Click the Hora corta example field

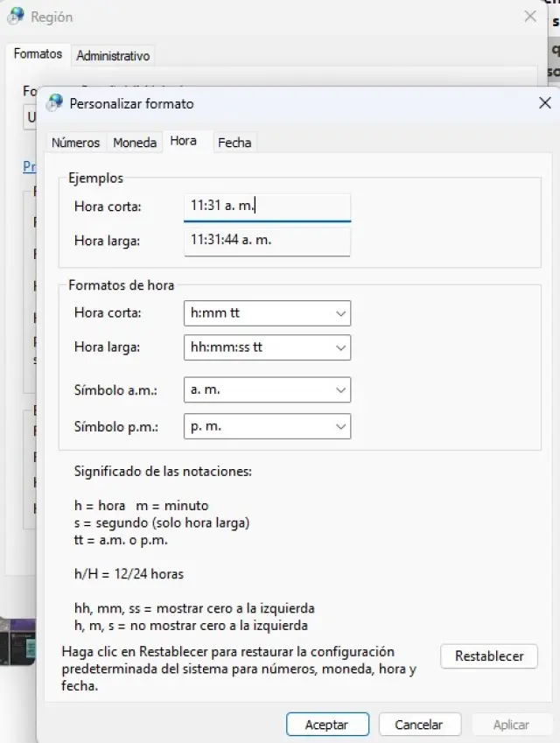click(x=267, y=207)
